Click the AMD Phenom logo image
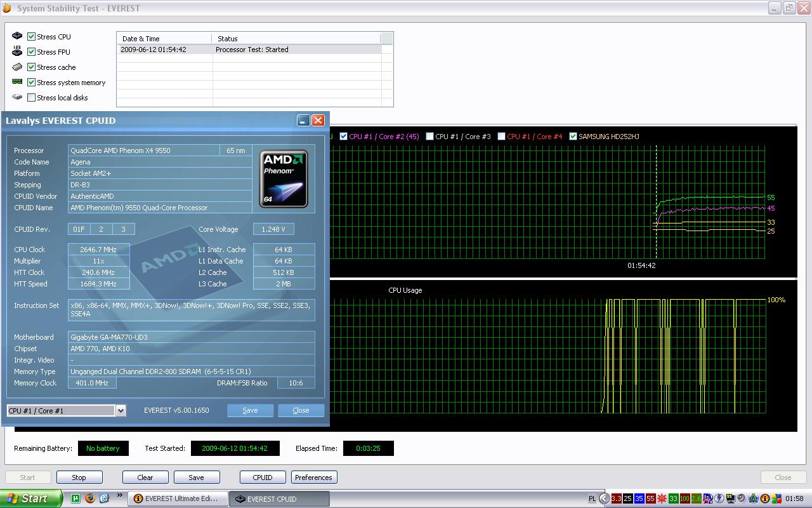The image size is (812, 508). coord(284,178)
